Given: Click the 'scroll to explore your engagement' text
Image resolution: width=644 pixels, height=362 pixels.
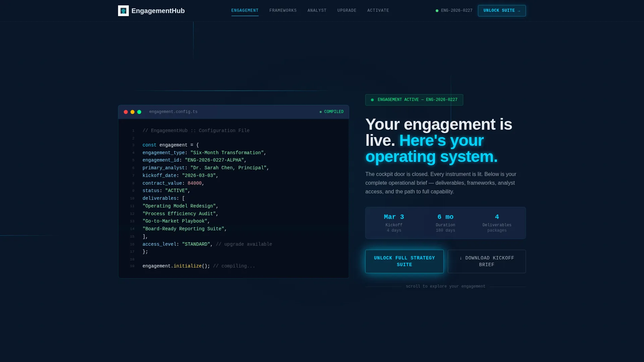Looking at the screenshot, I should point(445,287).
